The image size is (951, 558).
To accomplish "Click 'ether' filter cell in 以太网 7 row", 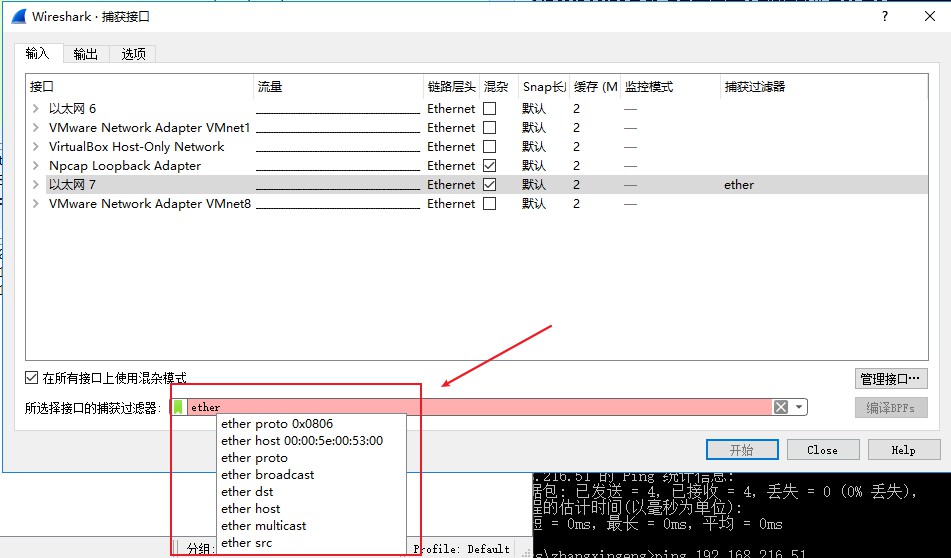I will pyautogui.click(x=739, y=184).
